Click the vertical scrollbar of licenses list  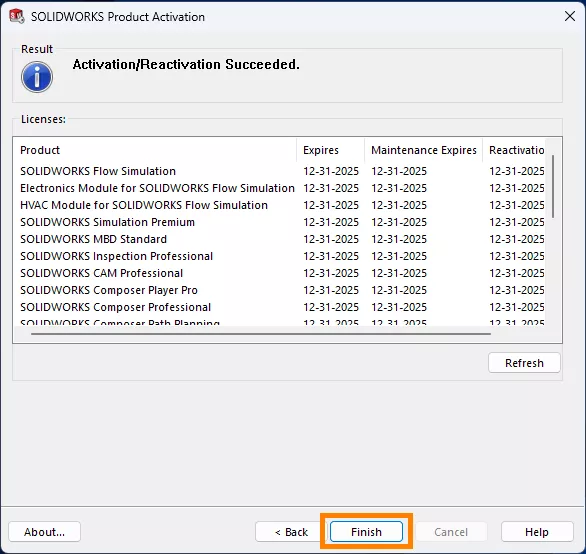click(553, 187)
